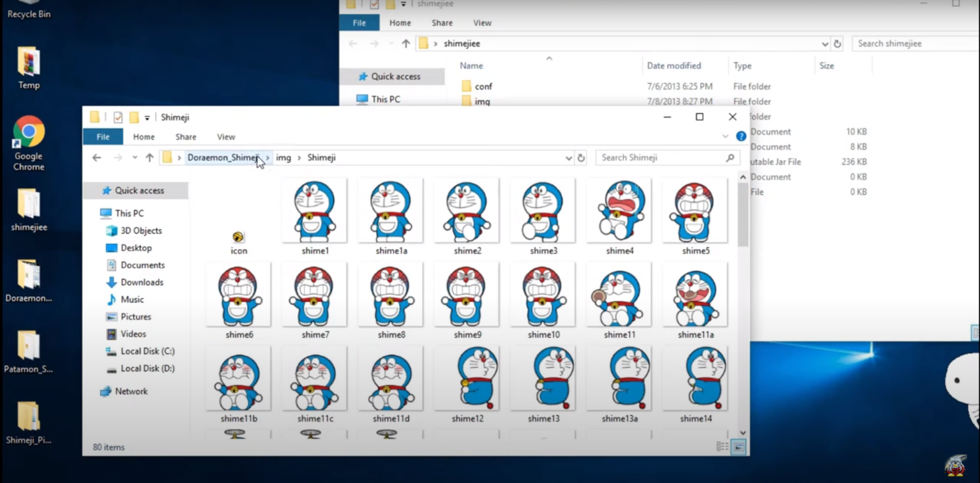Open Customize Quick Access Toolbar dropdown in Shimeji

click(147, 118)
